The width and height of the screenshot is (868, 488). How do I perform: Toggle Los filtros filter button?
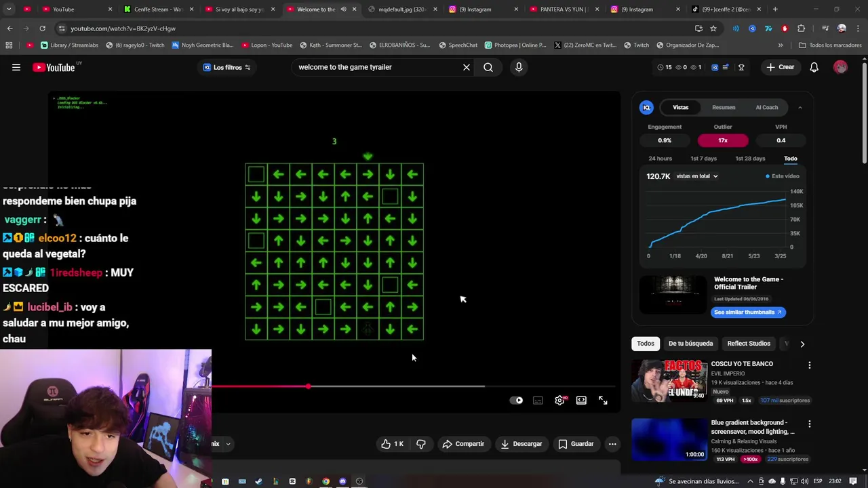pyautogui.click(x=227, y=67)
